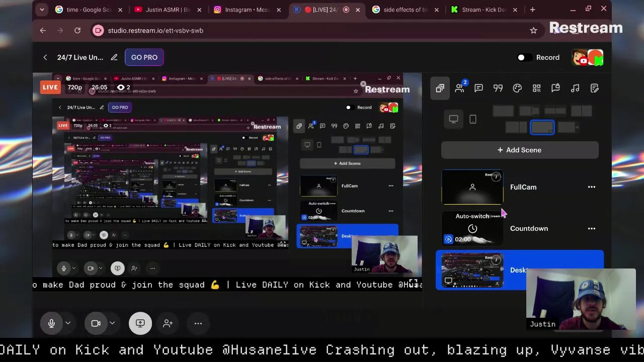Screen dimensions: 644x362
Task: Click the GO PRO button
Action: tap(144, 57)
